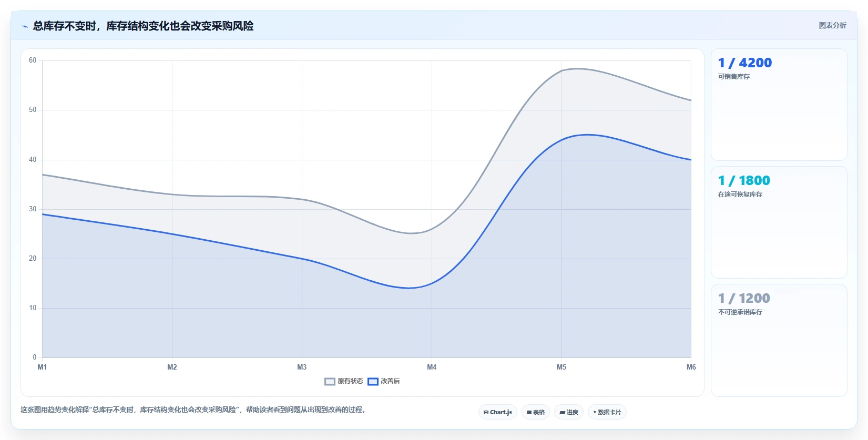The width and height of the screenshot is (868, 440).
Task: Toggle the 原有状态 legend series
Action: (344, 381)
